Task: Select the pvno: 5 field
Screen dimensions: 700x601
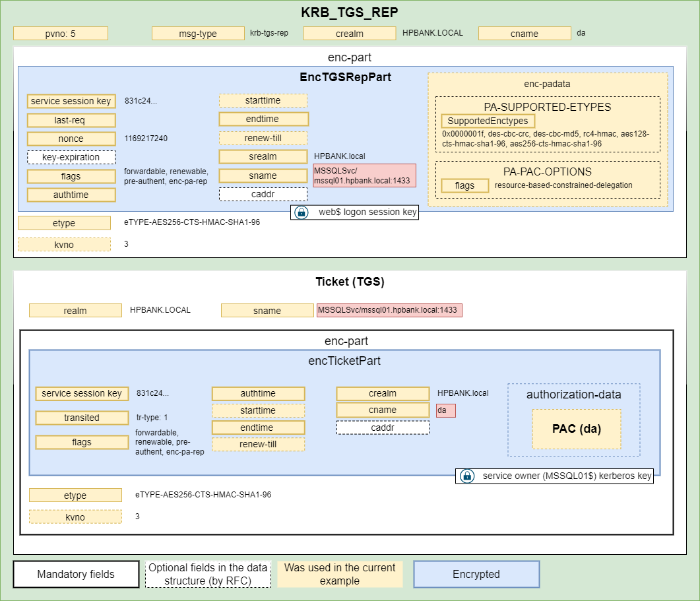Action: 60,34
